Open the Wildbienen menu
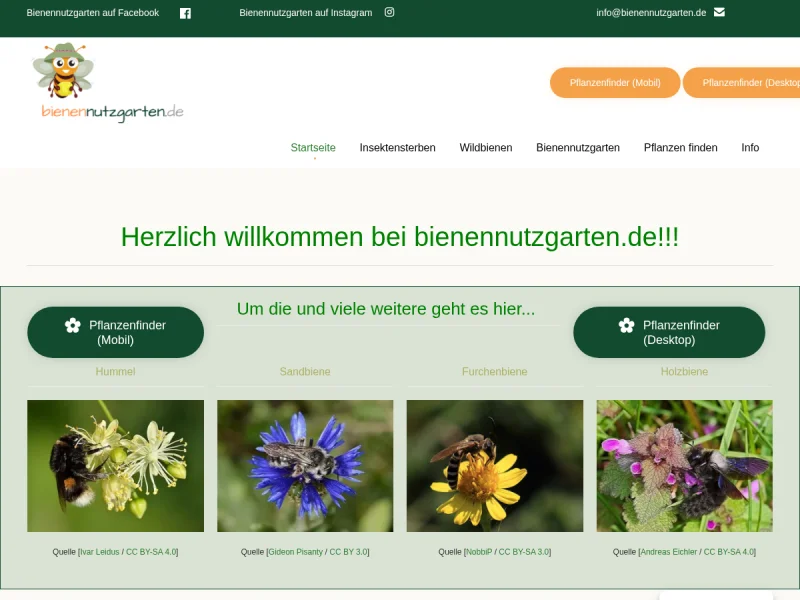The image size is (800, 600). click(485, 148)
